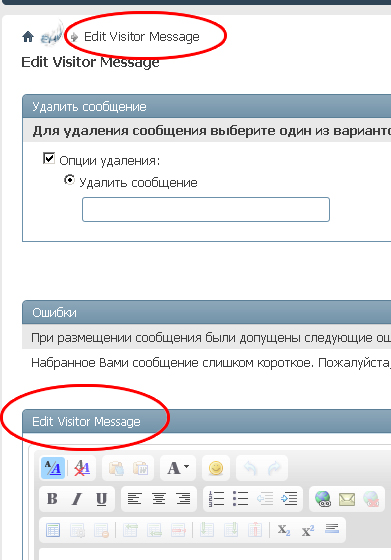Select the 'Удалить сообщение' radio option
The image size is (391, 560).
coord(69,180)
